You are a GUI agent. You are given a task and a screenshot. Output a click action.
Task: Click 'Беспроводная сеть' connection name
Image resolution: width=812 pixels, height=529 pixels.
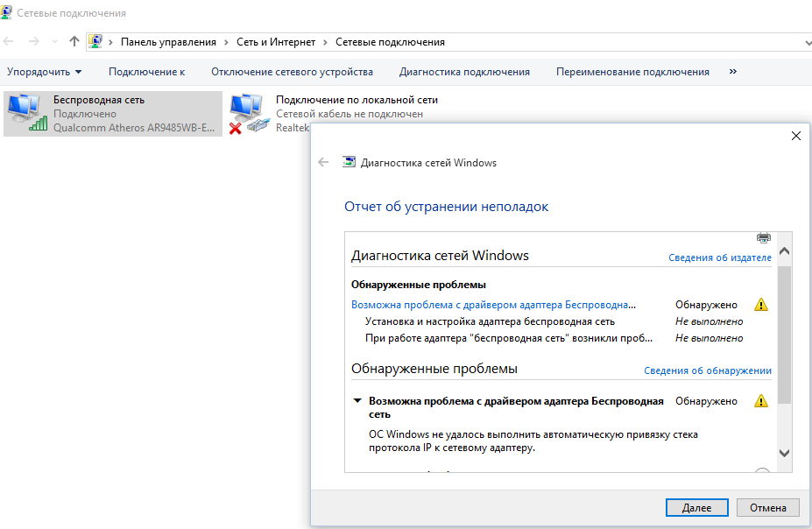[99, 100]
